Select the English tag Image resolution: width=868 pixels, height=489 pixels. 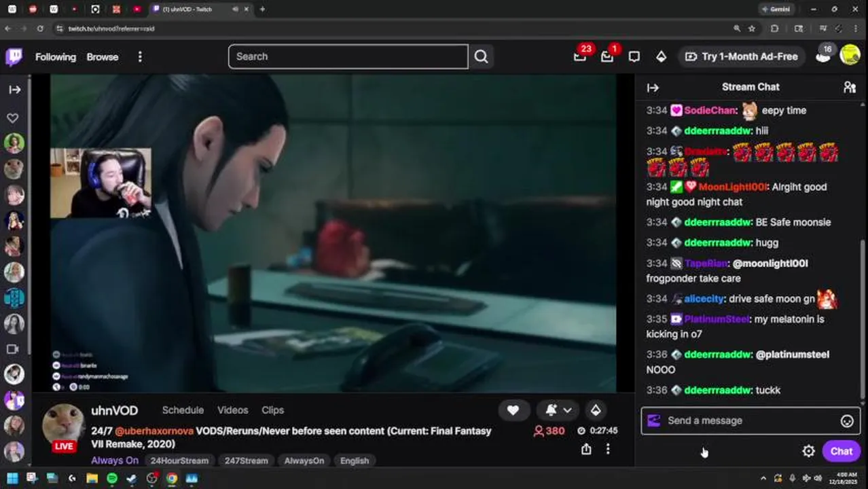[355, 460]
